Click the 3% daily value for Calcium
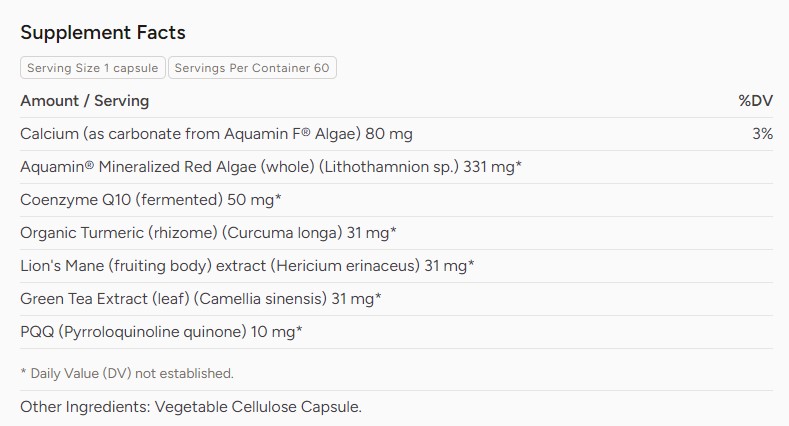Image resolution: width=789 pixels, height=426 pixels. point(762,134)
